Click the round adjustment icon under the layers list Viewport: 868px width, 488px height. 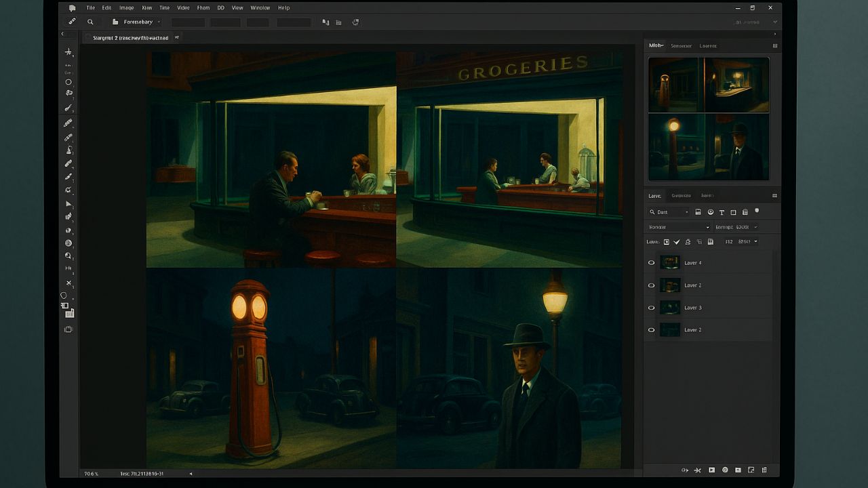point(725,470)
